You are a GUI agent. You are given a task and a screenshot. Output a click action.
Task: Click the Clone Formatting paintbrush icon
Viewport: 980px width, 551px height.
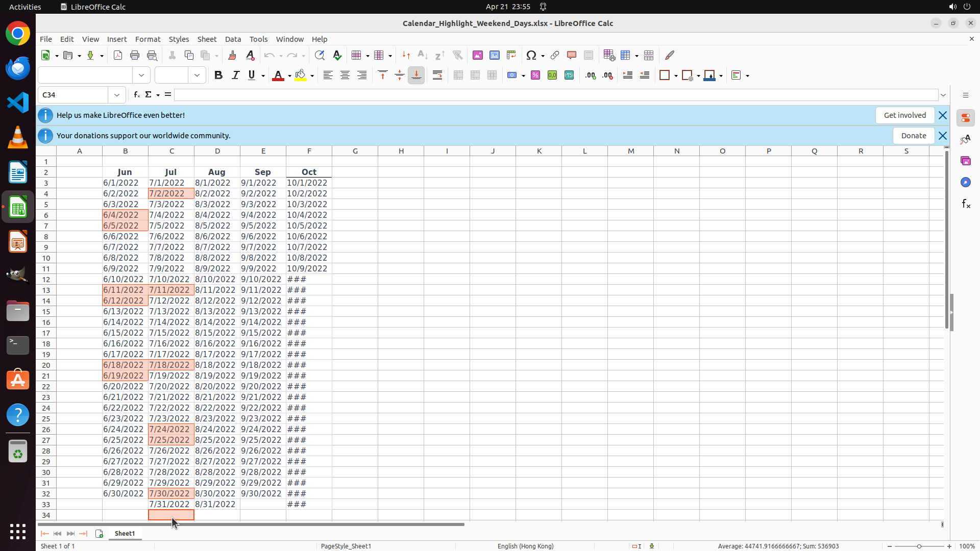tap(232, 55)
